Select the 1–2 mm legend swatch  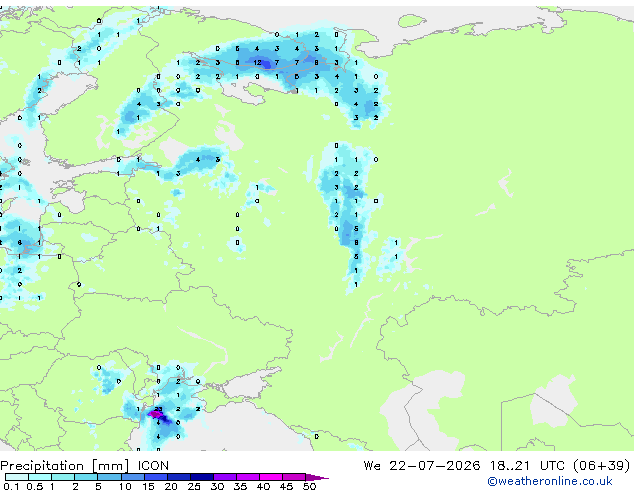coord(63,477)
